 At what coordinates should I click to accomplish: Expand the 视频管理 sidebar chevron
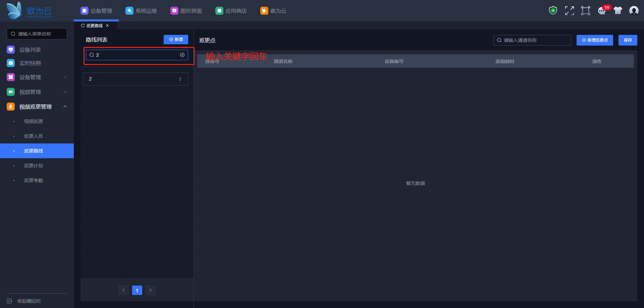[x=65, y=92]
